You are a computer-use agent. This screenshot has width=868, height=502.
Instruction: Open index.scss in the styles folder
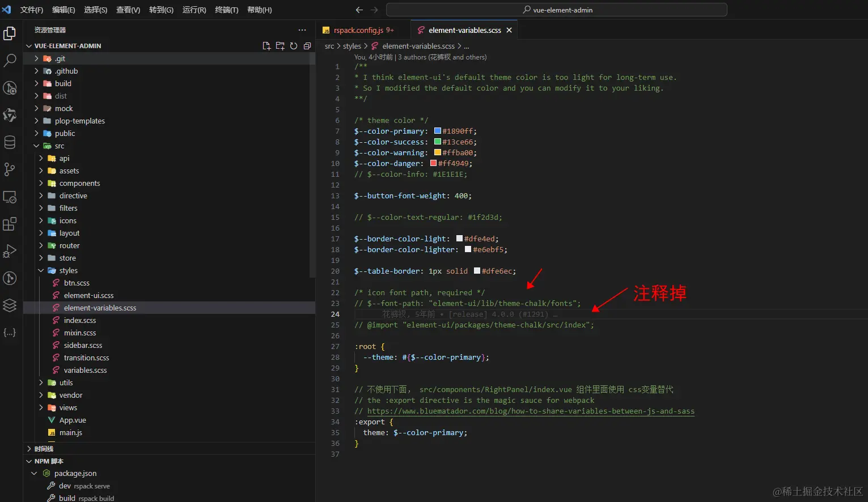(80, 320)
